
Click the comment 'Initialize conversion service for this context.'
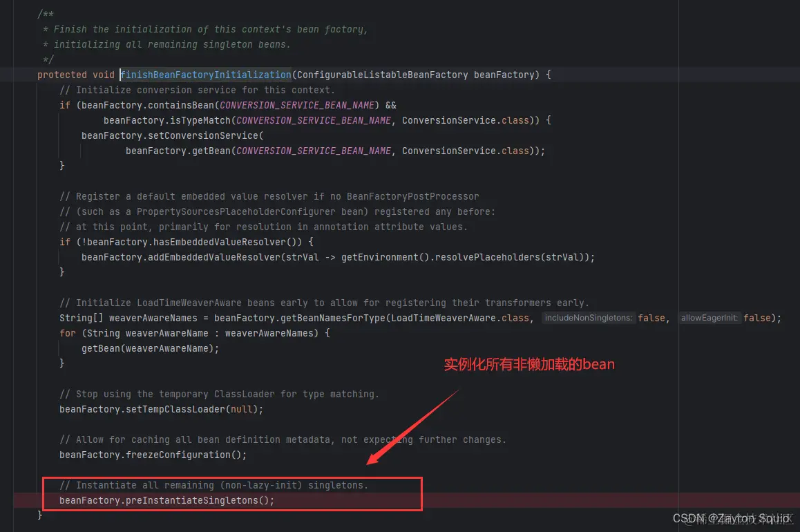coord(197,91)
